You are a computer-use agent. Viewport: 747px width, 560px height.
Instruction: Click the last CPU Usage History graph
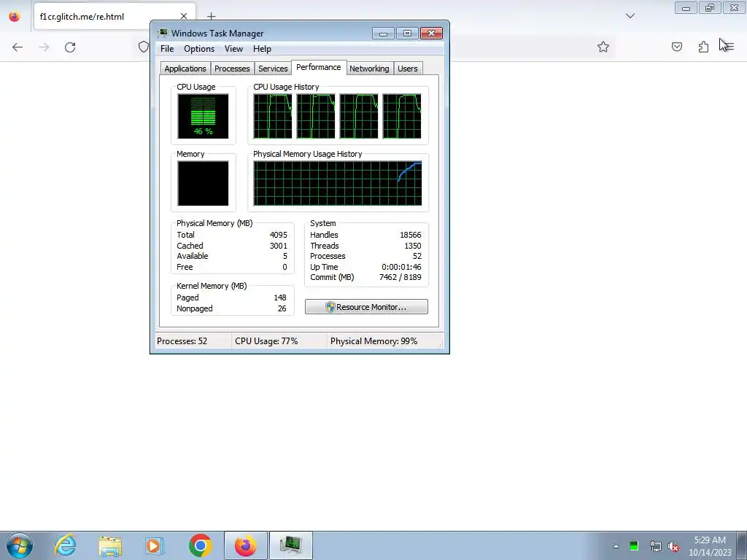pos(402,116)
